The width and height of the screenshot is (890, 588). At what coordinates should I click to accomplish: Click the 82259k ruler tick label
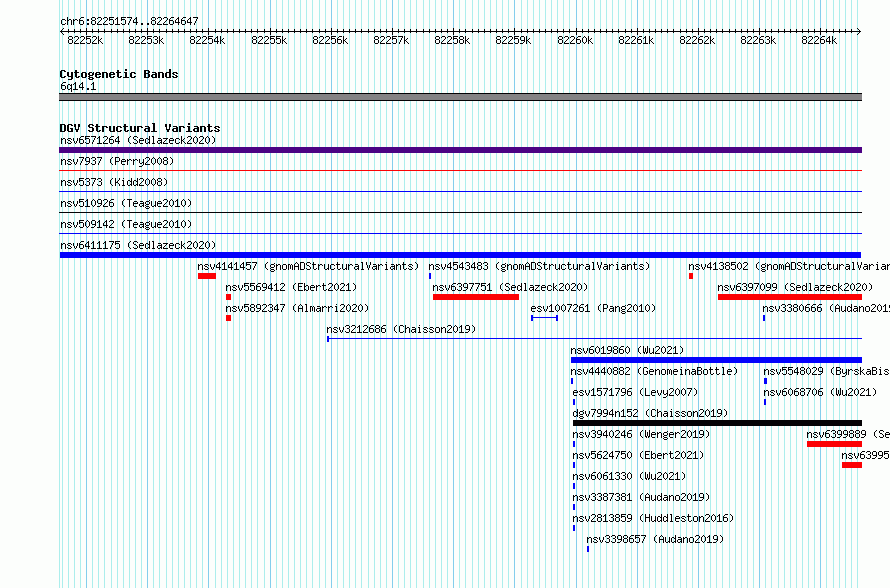[x=513, y=40]
